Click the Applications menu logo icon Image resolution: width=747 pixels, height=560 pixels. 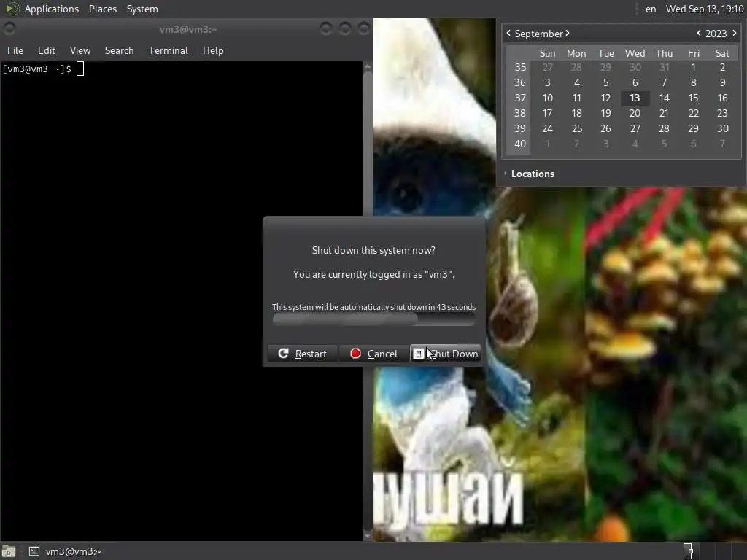click(12, 9)
